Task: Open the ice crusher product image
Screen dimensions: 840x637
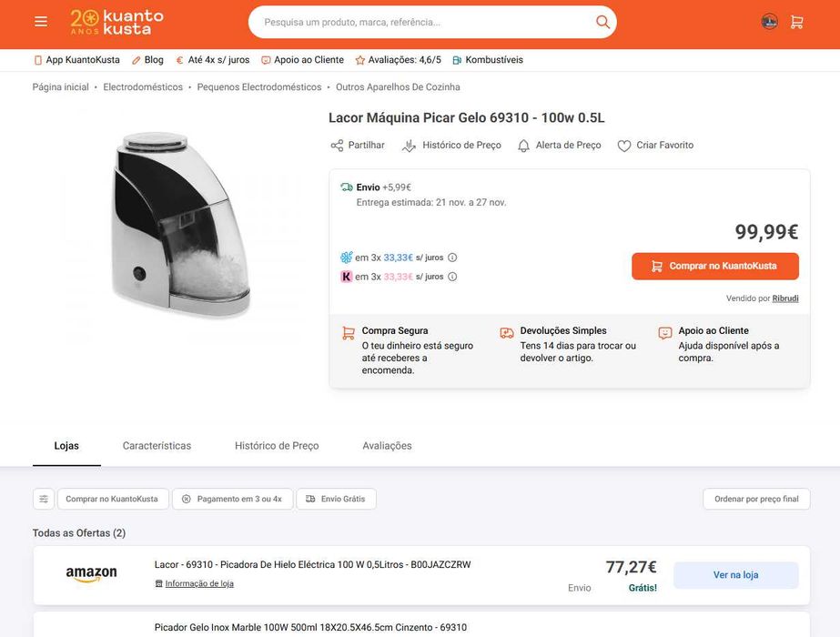Action: click(179, 225)
